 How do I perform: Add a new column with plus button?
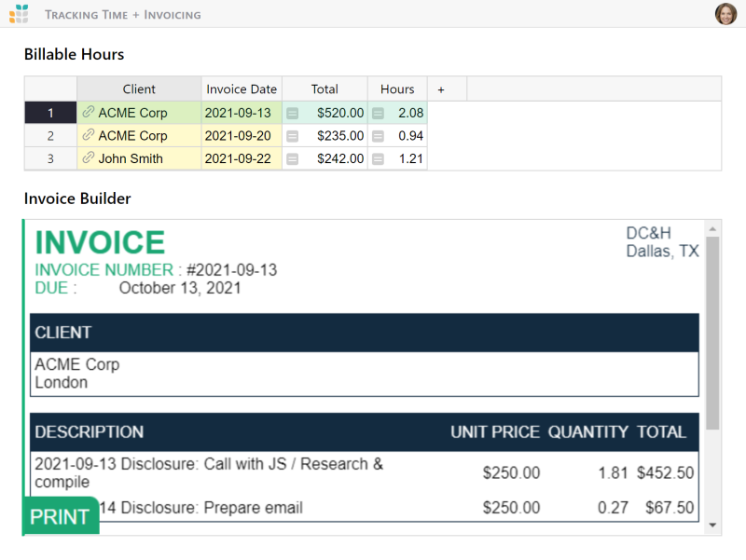point(441,89)
